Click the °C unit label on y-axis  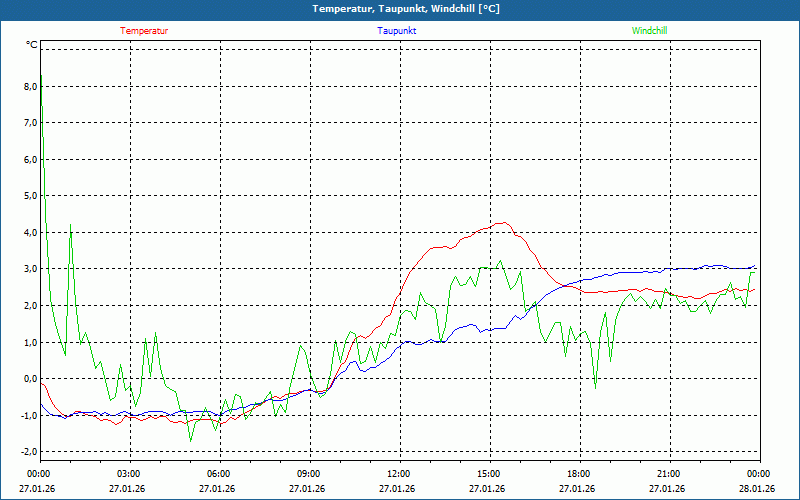[x=32, y=45]
